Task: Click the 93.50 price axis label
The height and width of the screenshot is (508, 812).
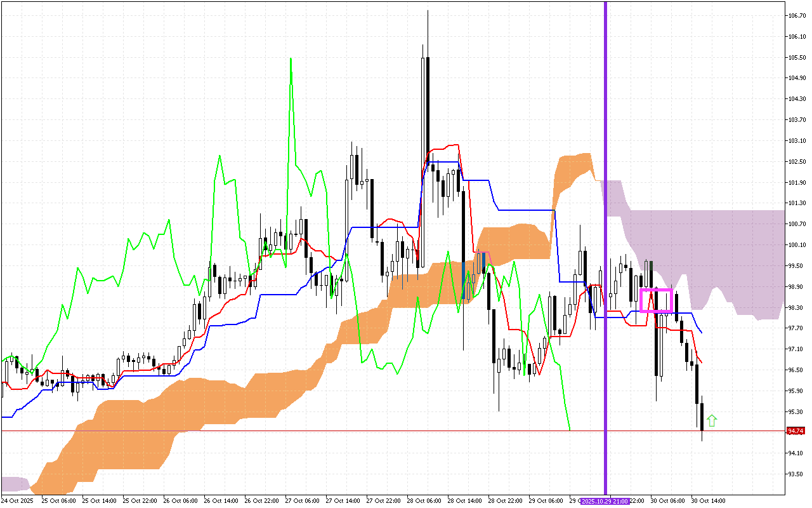Action: click(797, 474)
